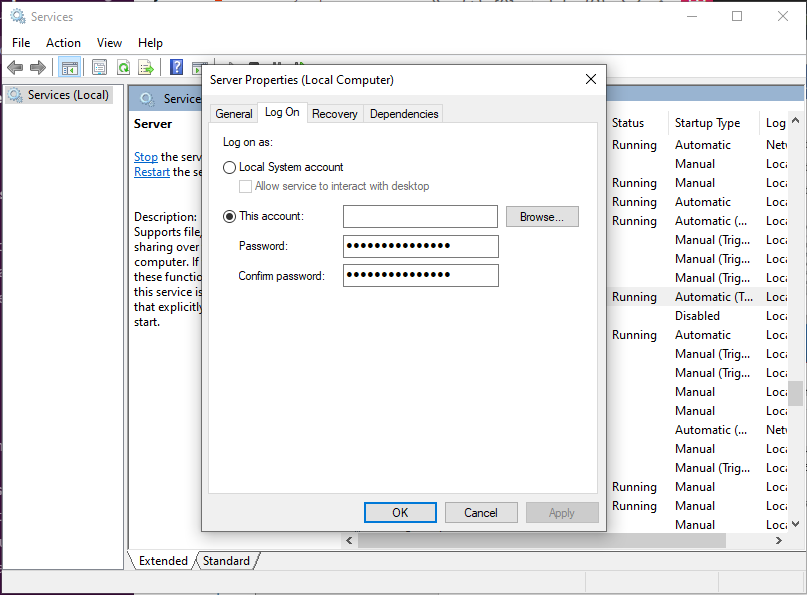
Task: Close the Server Properties dialog
Action: coord(591,79)
